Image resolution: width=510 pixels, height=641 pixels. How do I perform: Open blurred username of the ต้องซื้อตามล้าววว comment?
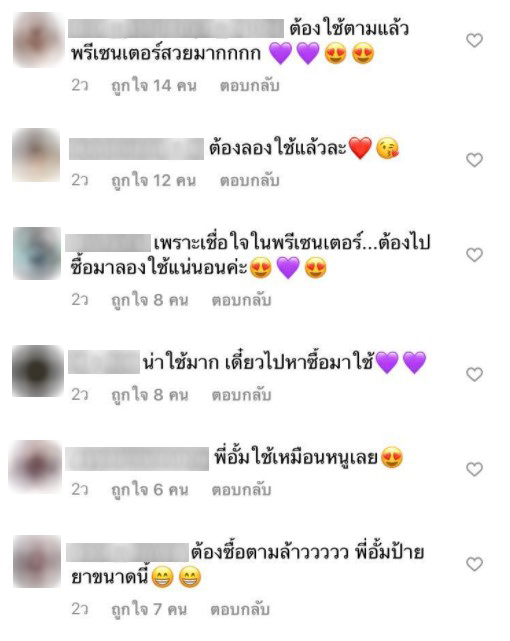click(x=127, y=552)
